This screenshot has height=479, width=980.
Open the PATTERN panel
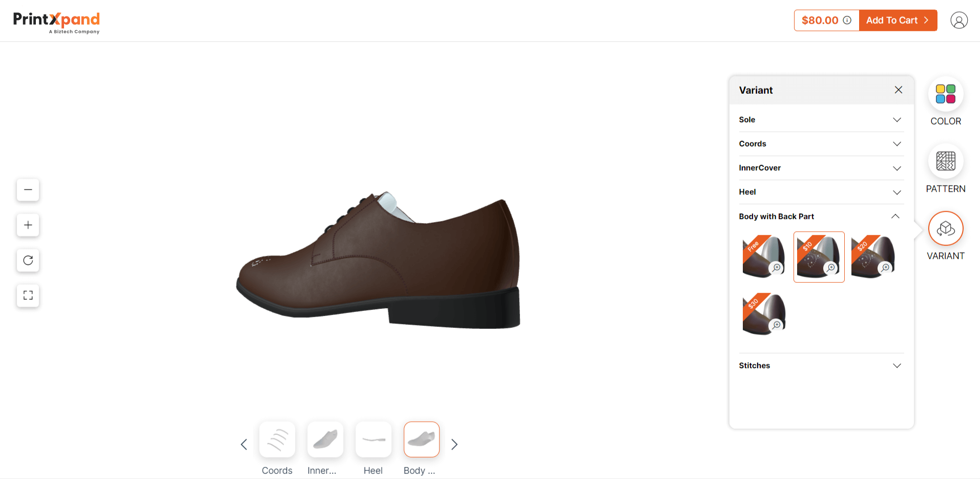coord(946,161)
